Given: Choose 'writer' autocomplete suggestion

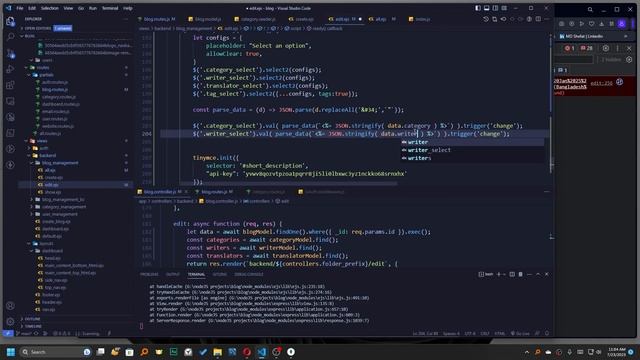Looking at the screenshot, I should pos(472,142).
